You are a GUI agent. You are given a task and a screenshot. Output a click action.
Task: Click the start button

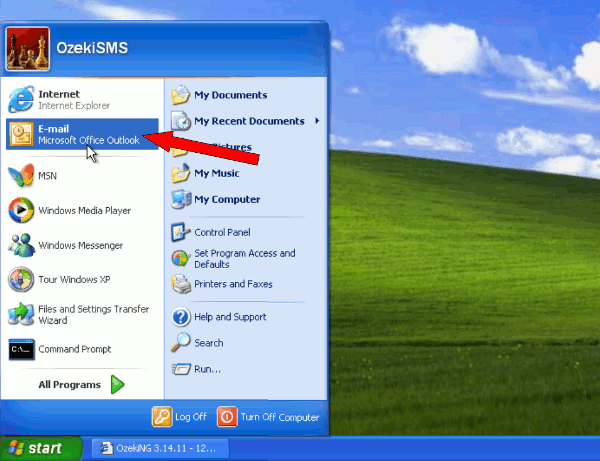[x=41, y=448]
